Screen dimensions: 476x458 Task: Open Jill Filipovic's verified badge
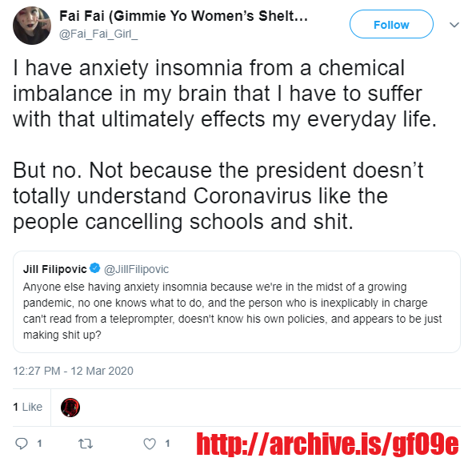coord(95,268)
